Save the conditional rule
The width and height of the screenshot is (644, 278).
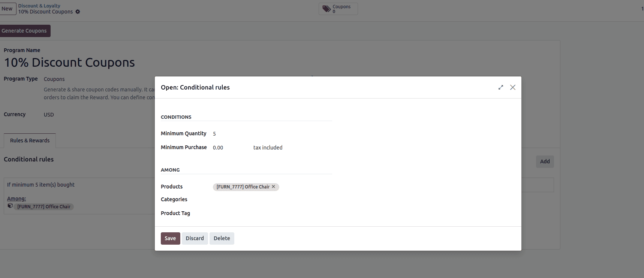(170, 238)
